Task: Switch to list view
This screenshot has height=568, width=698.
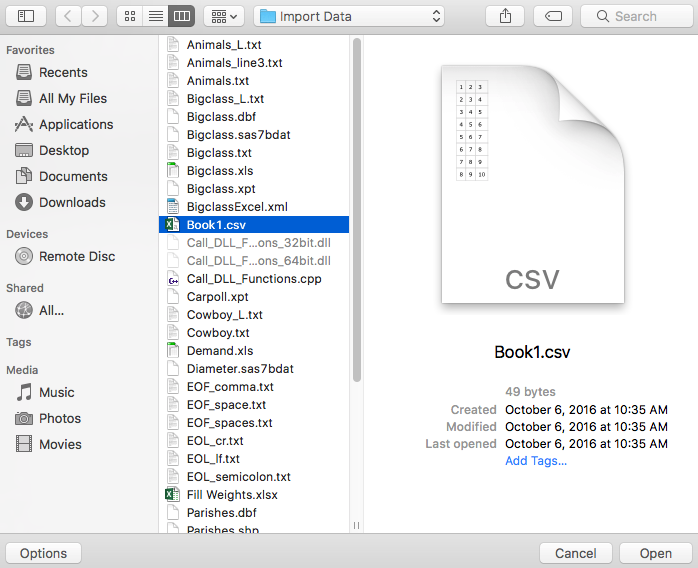Action: [x=156, y=16]
